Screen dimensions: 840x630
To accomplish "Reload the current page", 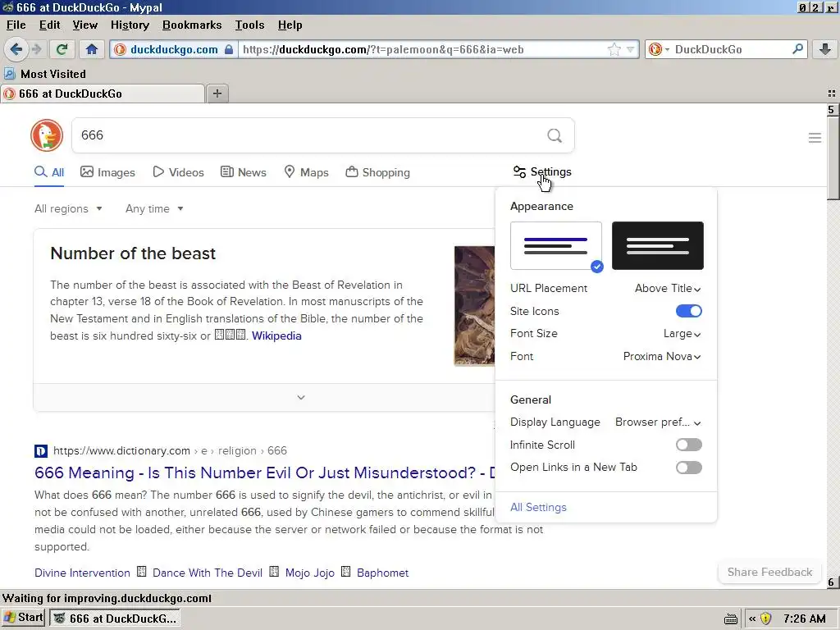I will click(x=62, y=49).
